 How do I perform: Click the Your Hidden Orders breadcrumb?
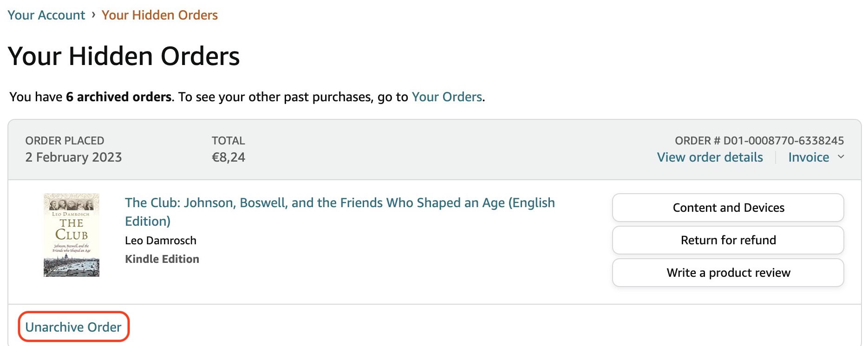[159, 15]
